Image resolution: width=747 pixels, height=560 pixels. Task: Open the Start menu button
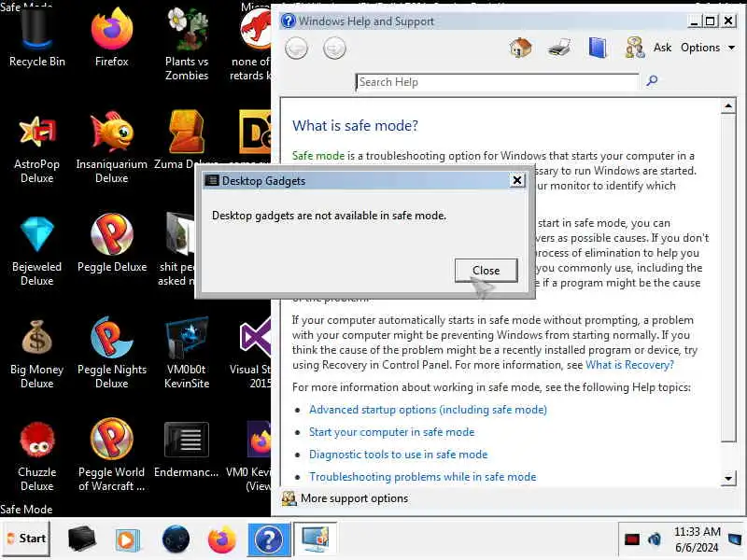(26, 539)
